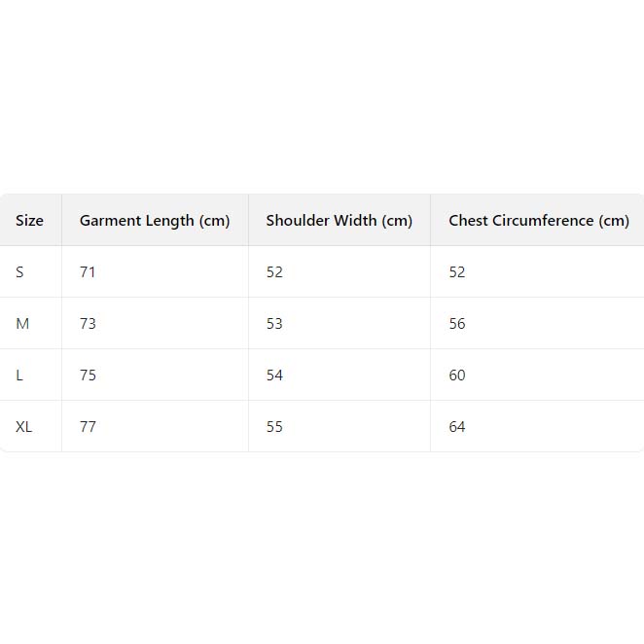Screen dimensions: 644x644
Task: Select shoulder width value 55
Action: coord(274,427)
